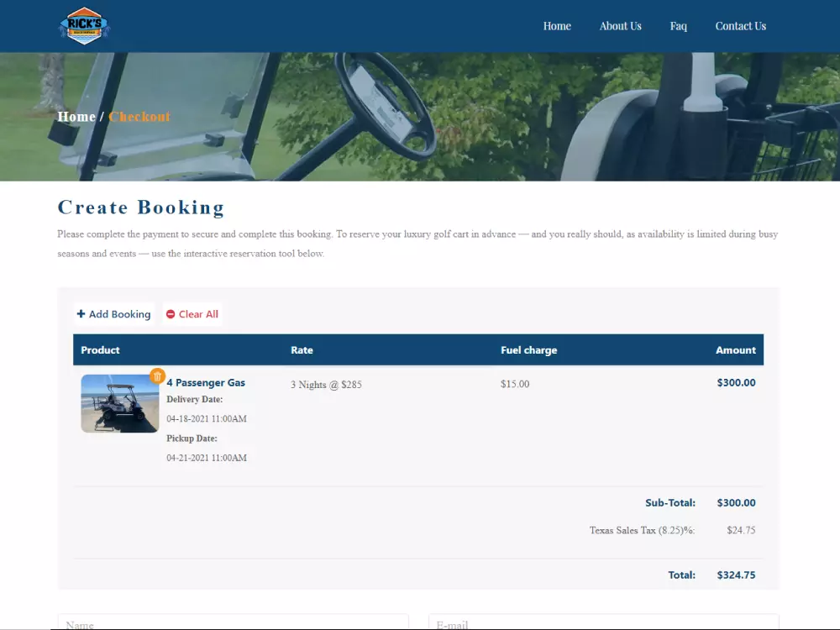Screen dimensions: 840x630
Task: Click the Checkout breadcrumb text
Action: (x=139, y=116)
